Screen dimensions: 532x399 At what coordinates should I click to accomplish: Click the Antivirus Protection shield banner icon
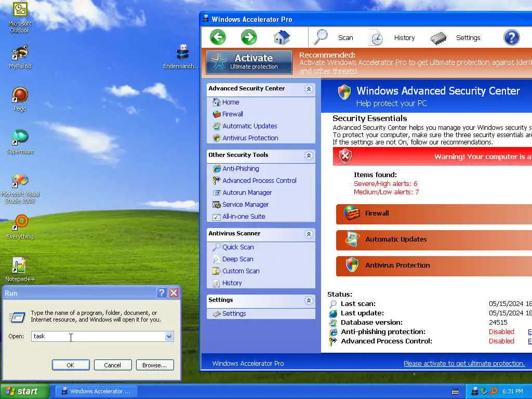(x=352, y=265)
